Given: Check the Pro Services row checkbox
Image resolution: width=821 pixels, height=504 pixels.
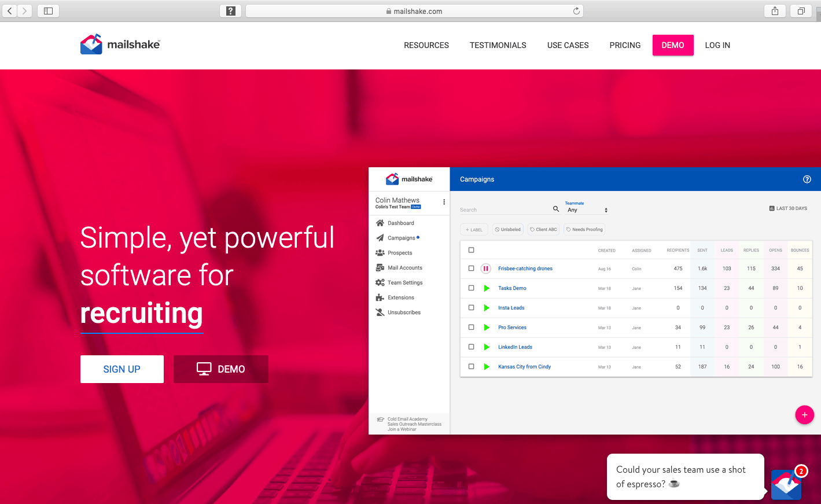Looking at the screenshot, I should click(471, 328).
